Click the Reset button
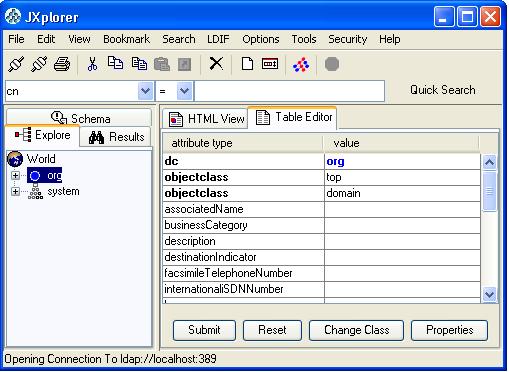The height and width of the screenshot is (372, 509). click(x=272, y=330)
